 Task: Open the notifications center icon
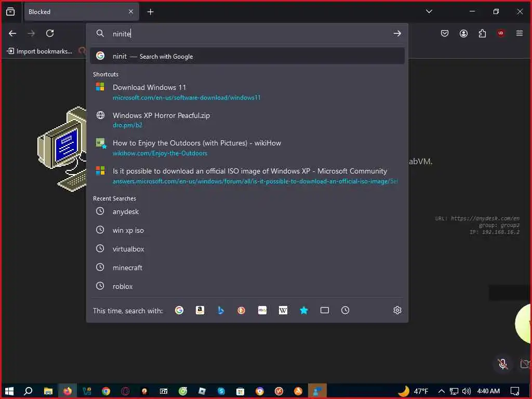coord(515,391)
